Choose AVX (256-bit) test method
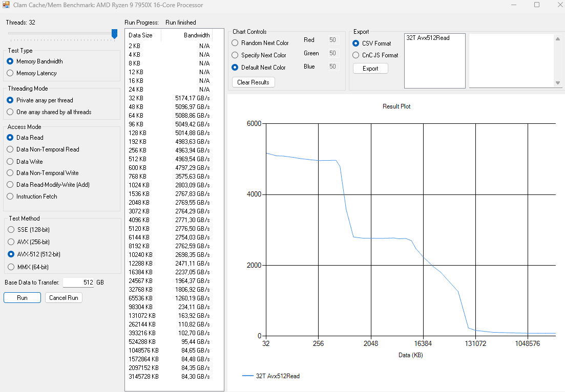The height and width of the screenshot is (392, 565). pos(29,242)
